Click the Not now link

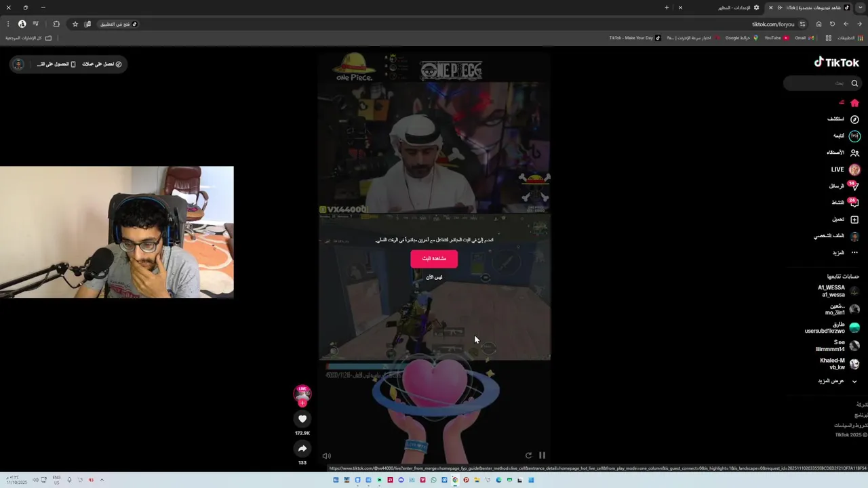[x=434, y=277]
